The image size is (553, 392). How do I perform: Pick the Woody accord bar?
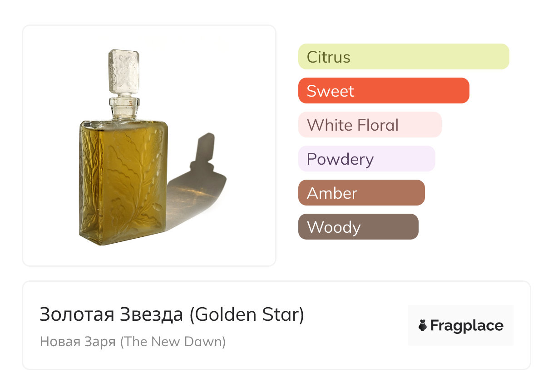coord(358,227)
